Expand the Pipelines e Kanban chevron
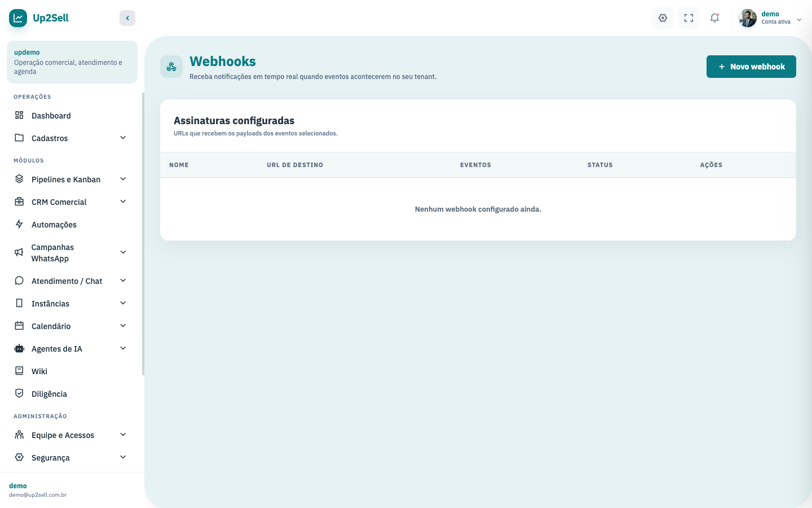This screenshot has height=508, width=812. (123, 179)
